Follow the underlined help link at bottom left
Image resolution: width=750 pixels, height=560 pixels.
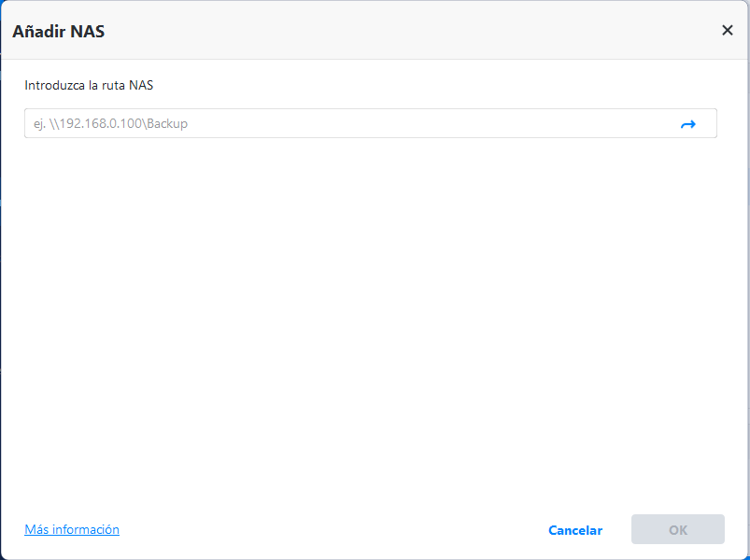72,529
